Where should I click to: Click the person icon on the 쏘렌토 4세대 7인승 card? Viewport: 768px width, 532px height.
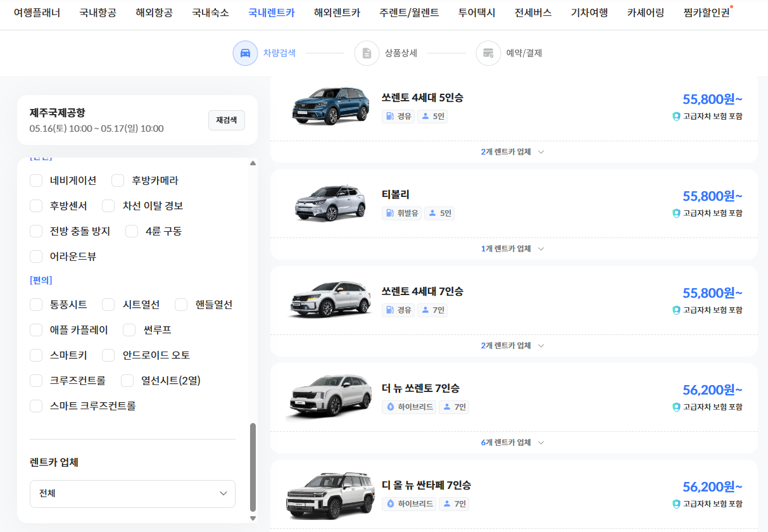pos(425,310)
